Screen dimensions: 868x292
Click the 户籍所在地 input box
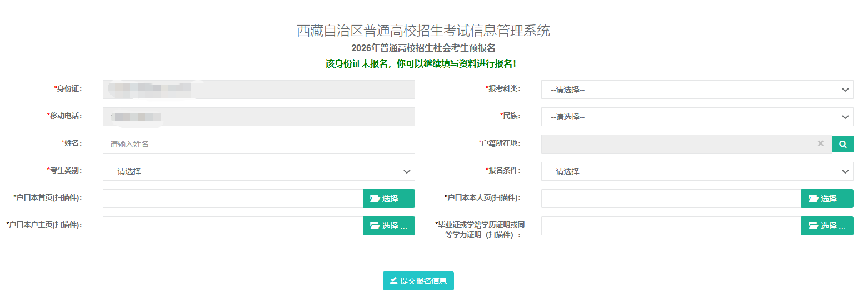678,144
